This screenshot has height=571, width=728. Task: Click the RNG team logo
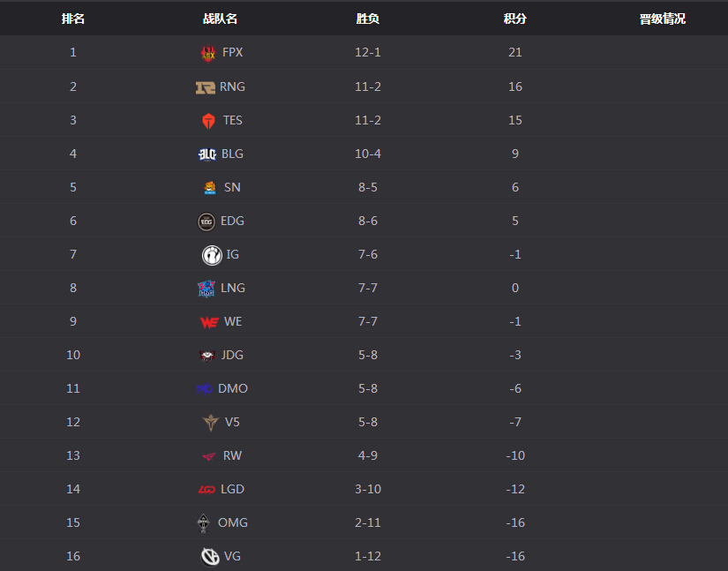206,87
